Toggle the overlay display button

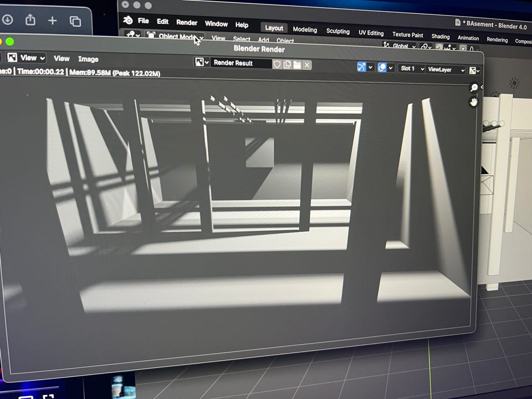pos(382,68)
